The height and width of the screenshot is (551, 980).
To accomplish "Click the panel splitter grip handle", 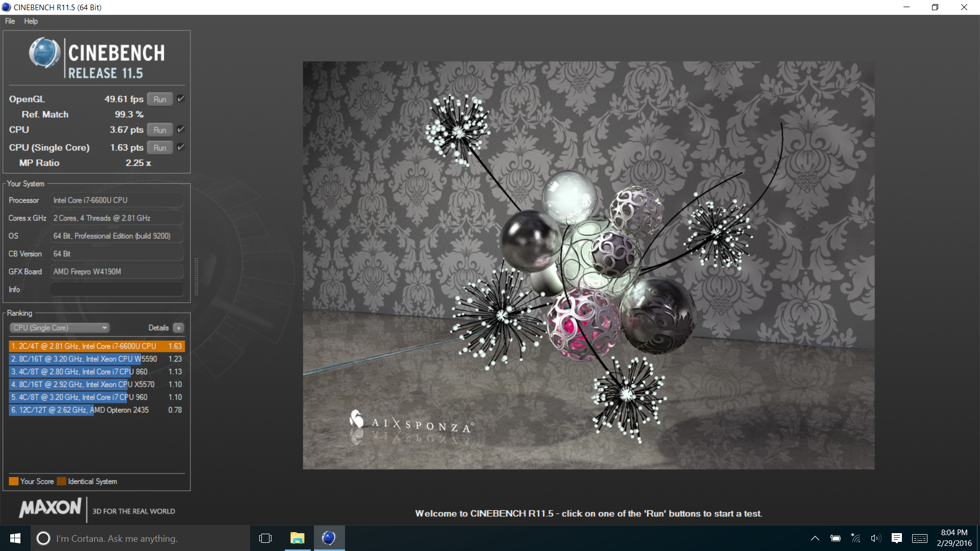I will coord(196,276).
